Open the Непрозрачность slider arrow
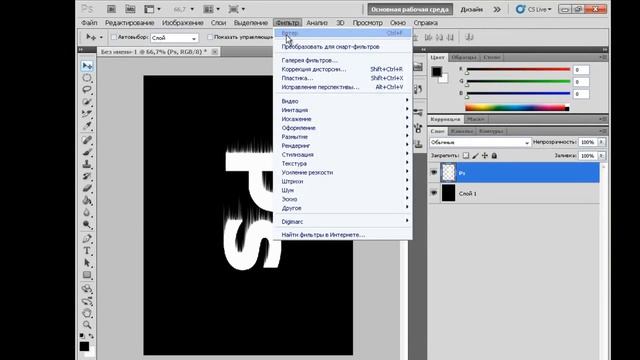This screenshot has height=360, width=640. tap(601, 142)
